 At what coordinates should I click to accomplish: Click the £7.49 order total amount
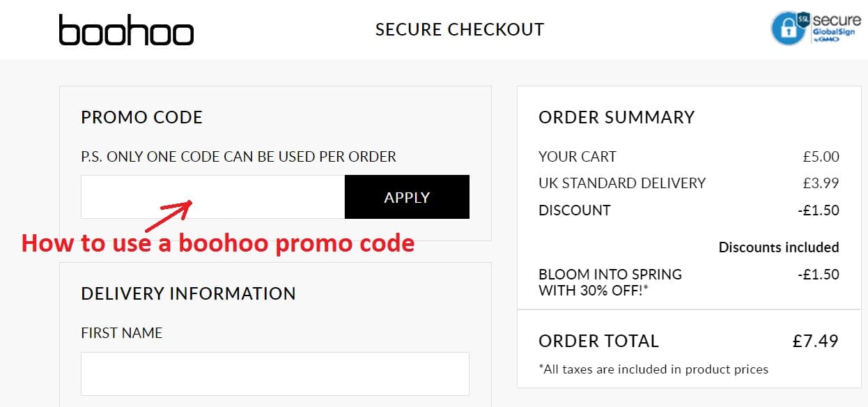(816, 341)
